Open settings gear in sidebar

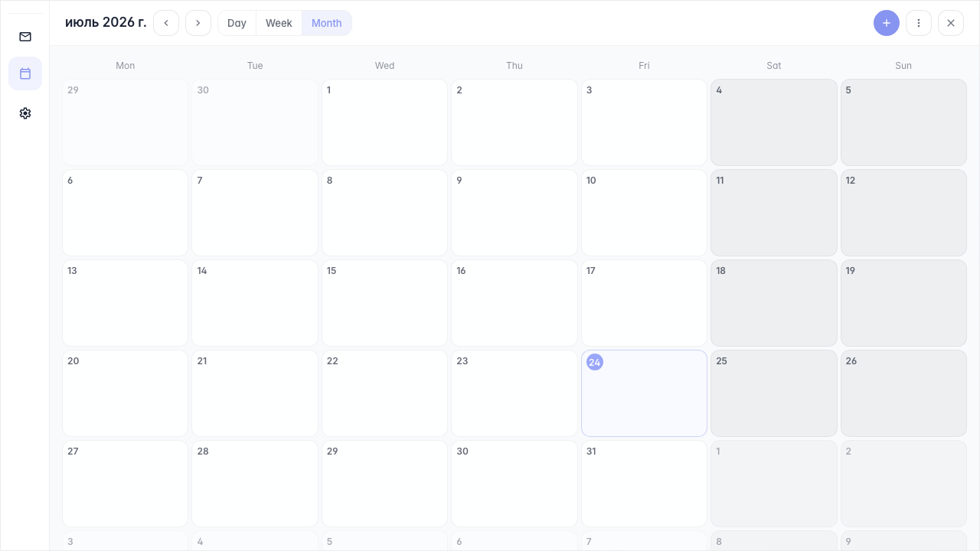(25, 113)
